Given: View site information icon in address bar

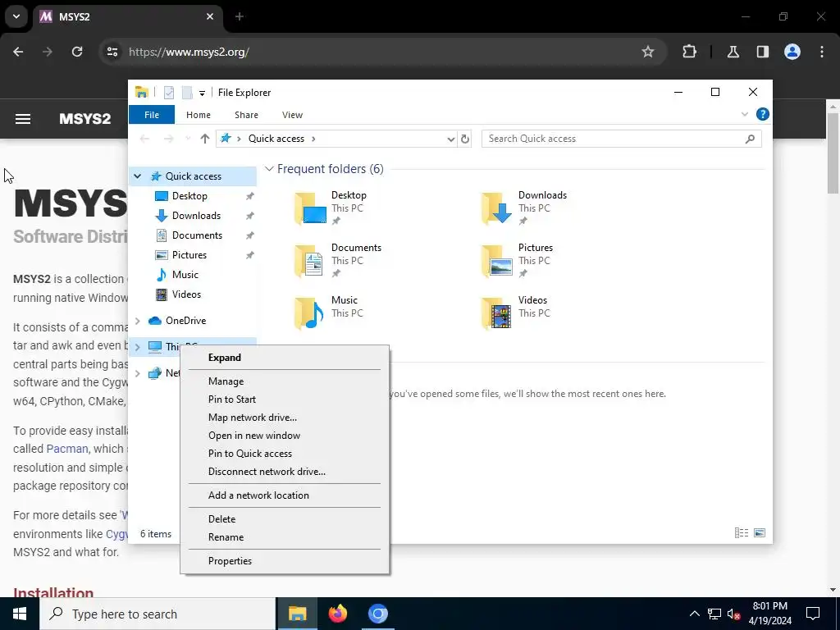Looking at the screenshot, I should point(112,52).
